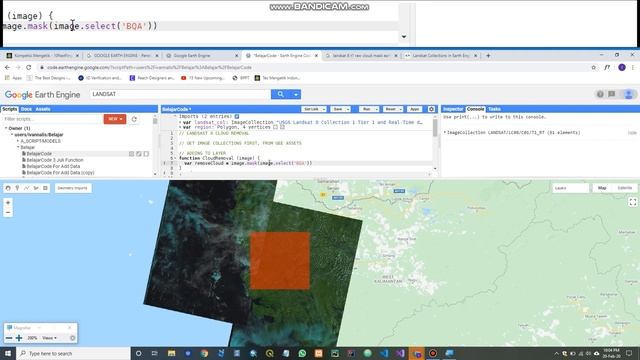The image size is (640, 360).
Task: Reload the browser page
Action: tap(29, 67)
